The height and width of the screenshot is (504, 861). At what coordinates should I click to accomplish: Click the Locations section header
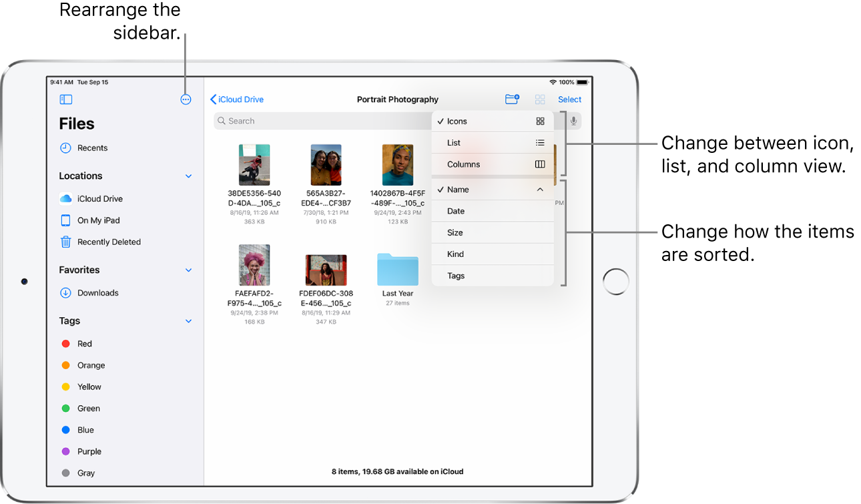tap(81, 176)
